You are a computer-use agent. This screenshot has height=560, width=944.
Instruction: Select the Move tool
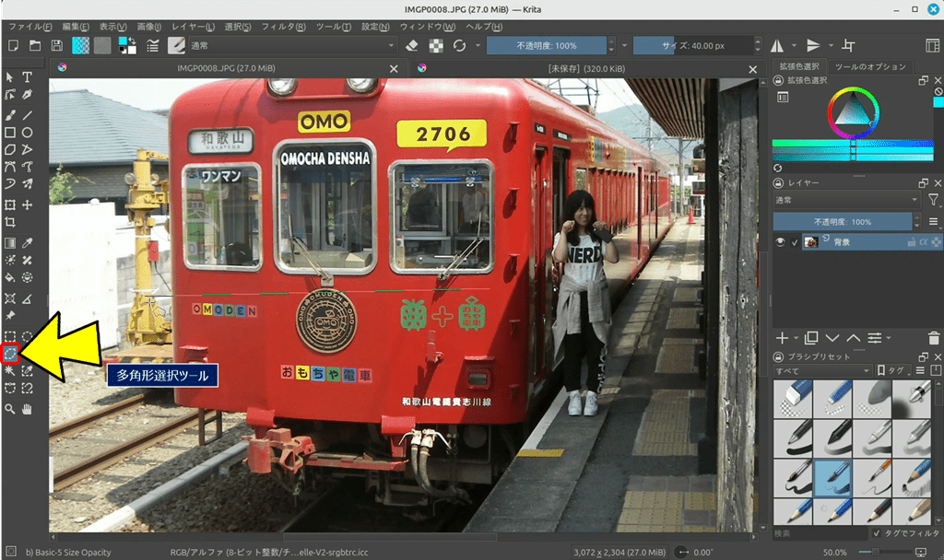click(27, 204)
